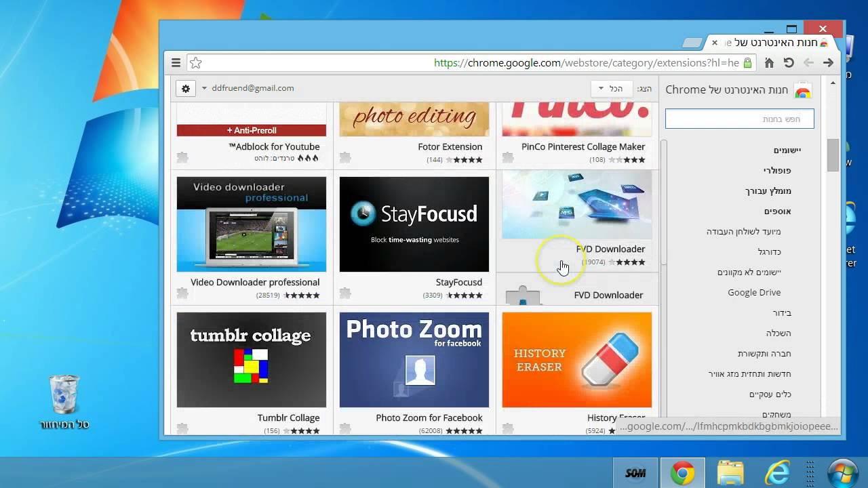The image size is (868, 488).
Task: Open the יישומים category in sidebar
Action: [x=787, y=150]
